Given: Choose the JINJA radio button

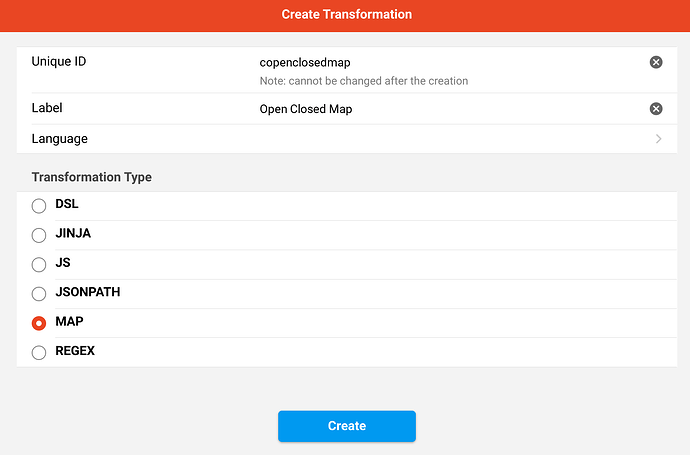Looking at the screenshot, I should coord(39,235).
